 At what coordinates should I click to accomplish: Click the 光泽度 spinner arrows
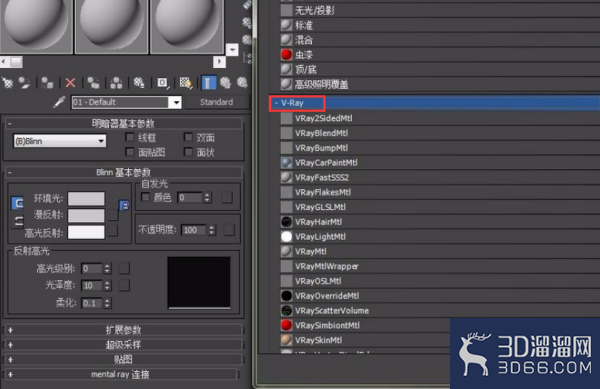[x=107, y=285]
